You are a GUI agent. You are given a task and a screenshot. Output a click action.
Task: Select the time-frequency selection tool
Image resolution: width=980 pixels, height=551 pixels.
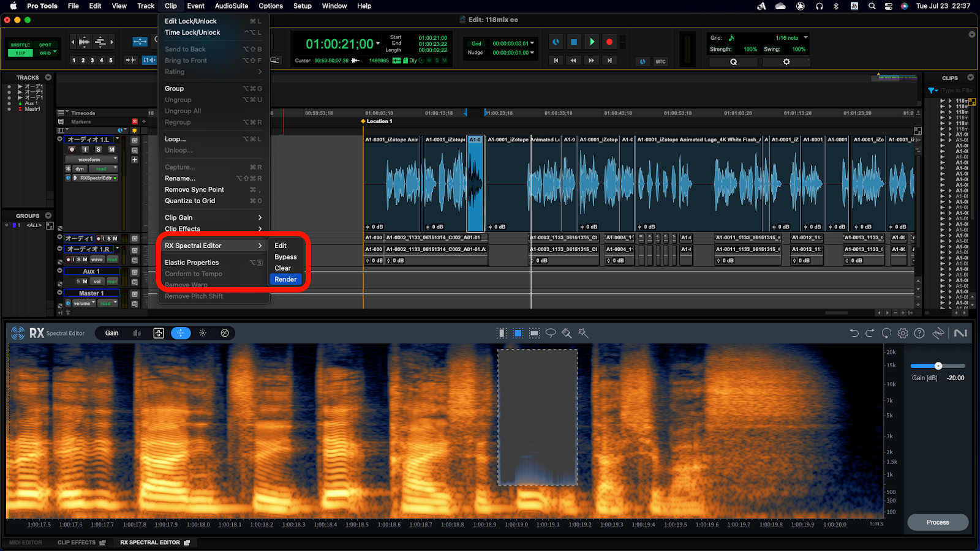pyautogui.click(x=518, y=333)
